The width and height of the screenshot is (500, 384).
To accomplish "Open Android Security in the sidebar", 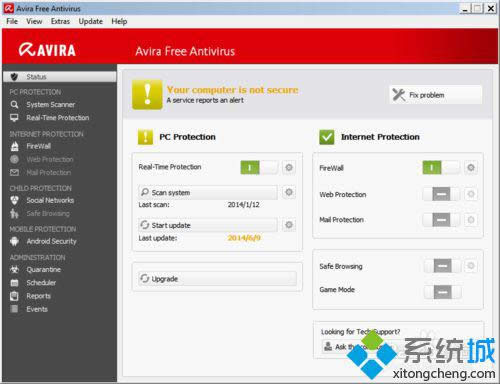I will (x=52, y=241).
